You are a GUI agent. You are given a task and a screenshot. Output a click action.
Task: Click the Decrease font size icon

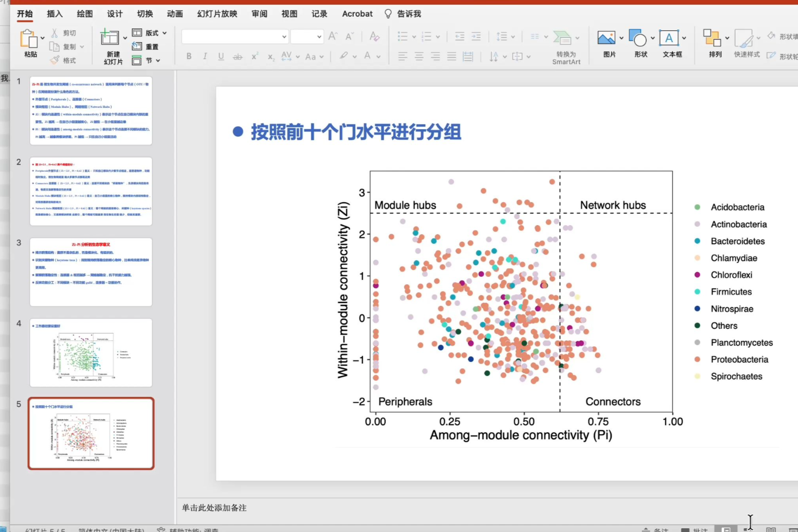pos(350,36)
